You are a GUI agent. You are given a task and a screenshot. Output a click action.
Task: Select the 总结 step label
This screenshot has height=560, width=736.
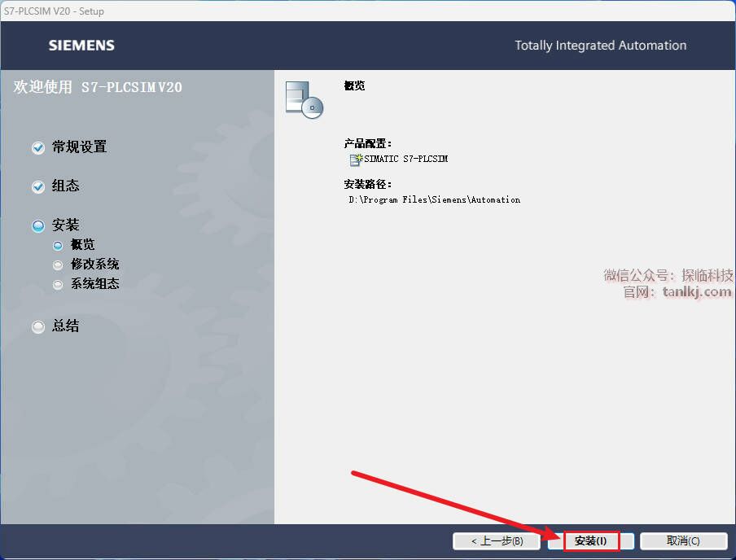click(66, 326)
